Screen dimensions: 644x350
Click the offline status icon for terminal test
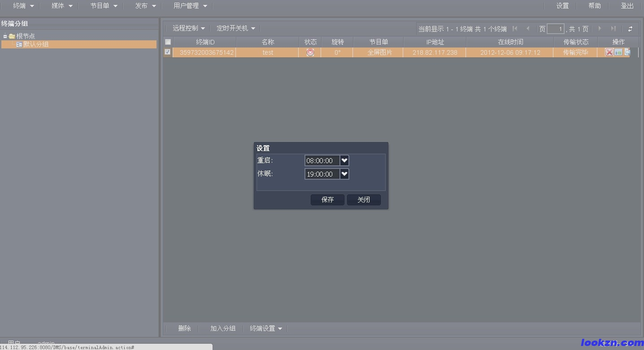coord(310,52)
